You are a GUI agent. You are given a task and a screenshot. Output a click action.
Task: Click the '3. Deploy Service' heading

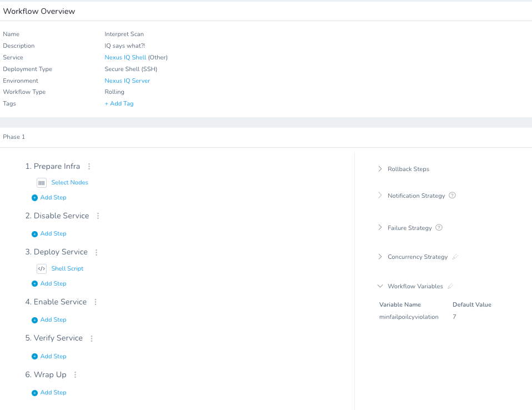pyautogui.click(x=56, y=252)
